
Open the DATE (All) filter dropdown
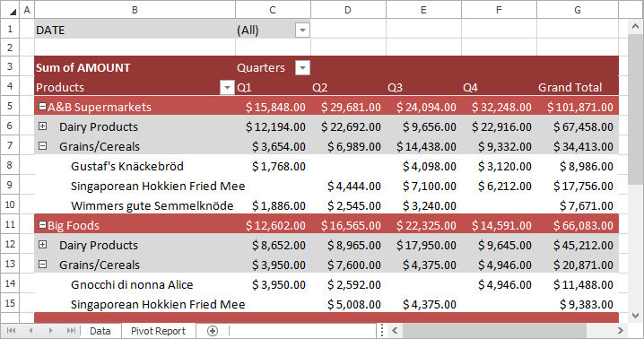(x=302, y=30)
